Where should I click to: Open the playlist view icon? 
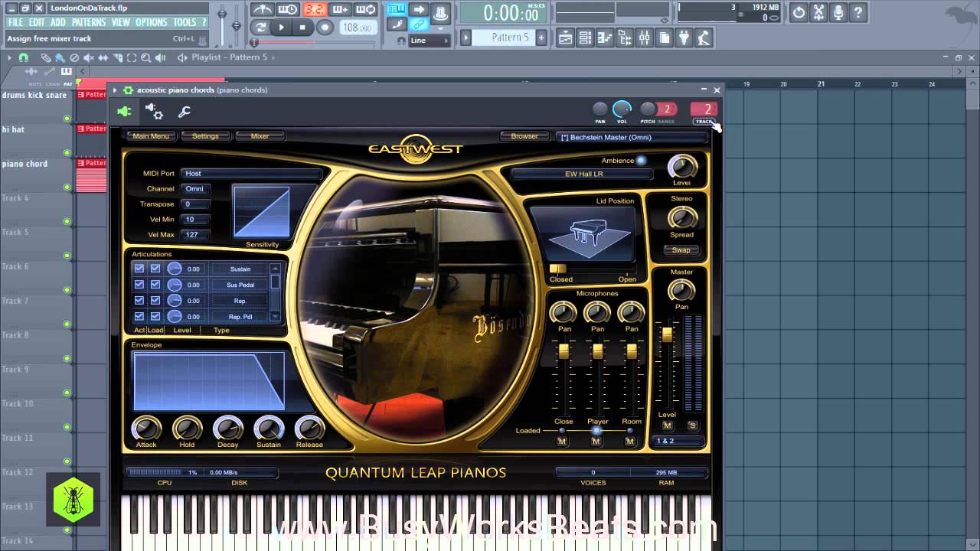pos(565,37)
